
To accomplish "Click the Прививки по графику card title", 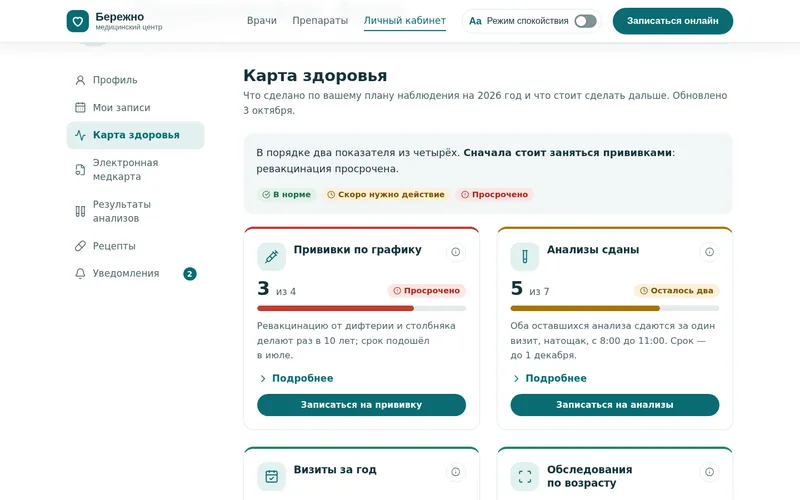I will (x=357, y=250).
